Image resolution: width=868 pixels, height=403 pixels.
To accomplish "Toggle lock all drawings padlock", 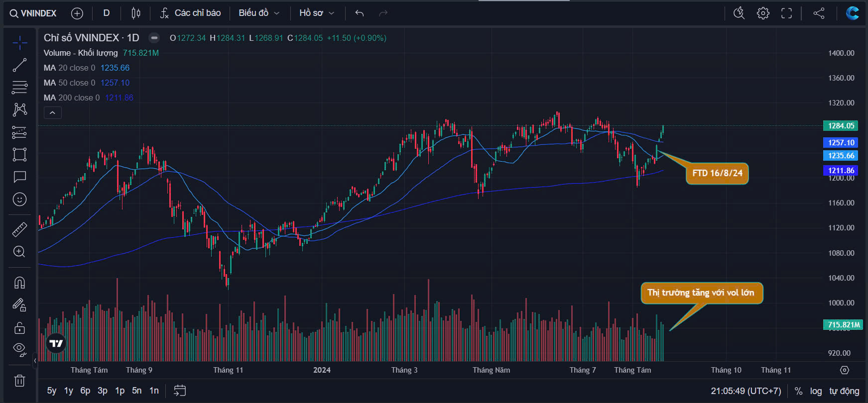I will click(x=19, y=328).
